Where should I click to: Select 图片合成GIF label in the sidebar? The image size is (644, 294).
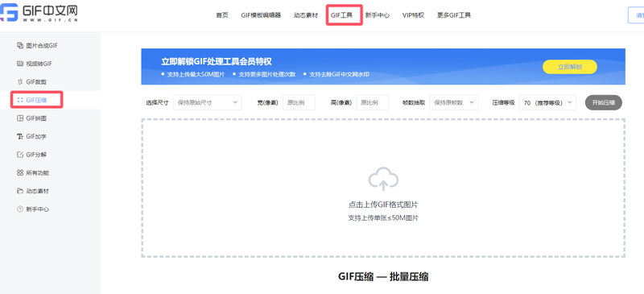[42, 46]
